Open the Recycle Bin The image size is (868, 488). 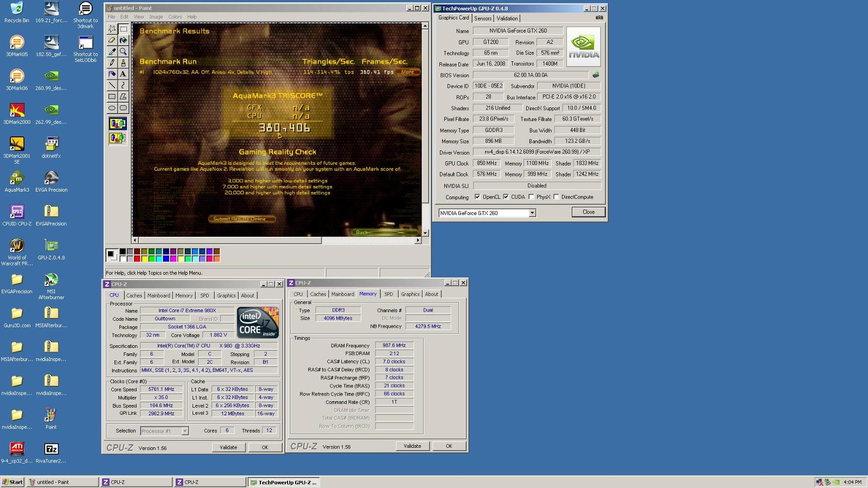click(x=17, y=12)
